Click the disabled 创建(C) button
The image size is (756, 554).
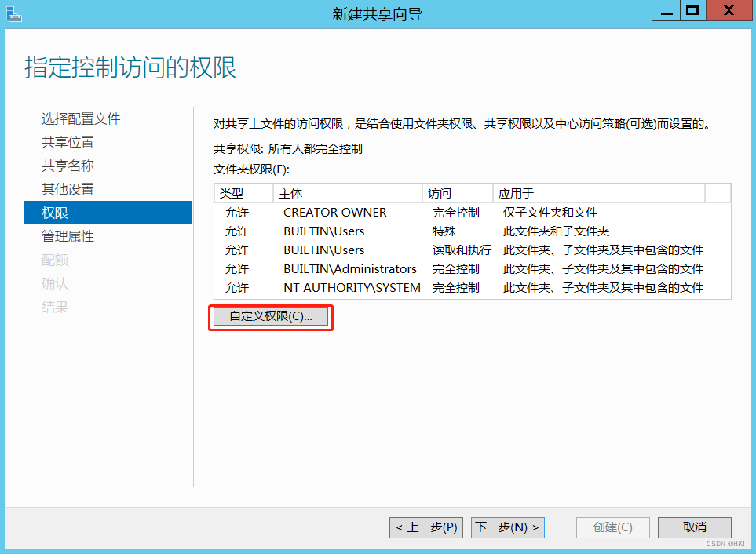pos(612,527)
